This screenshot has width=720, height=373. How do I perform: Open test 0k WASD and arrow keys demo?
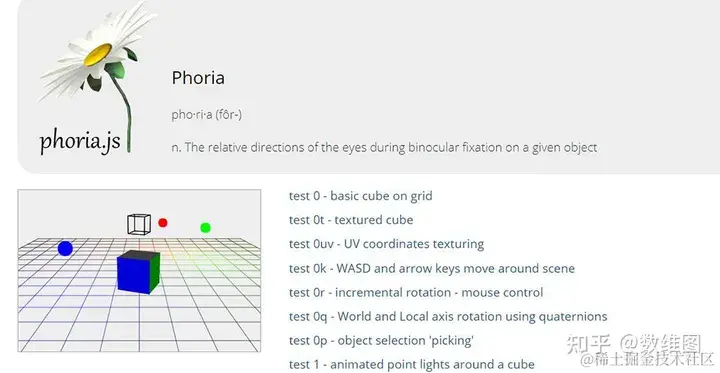tap(432, 268)
